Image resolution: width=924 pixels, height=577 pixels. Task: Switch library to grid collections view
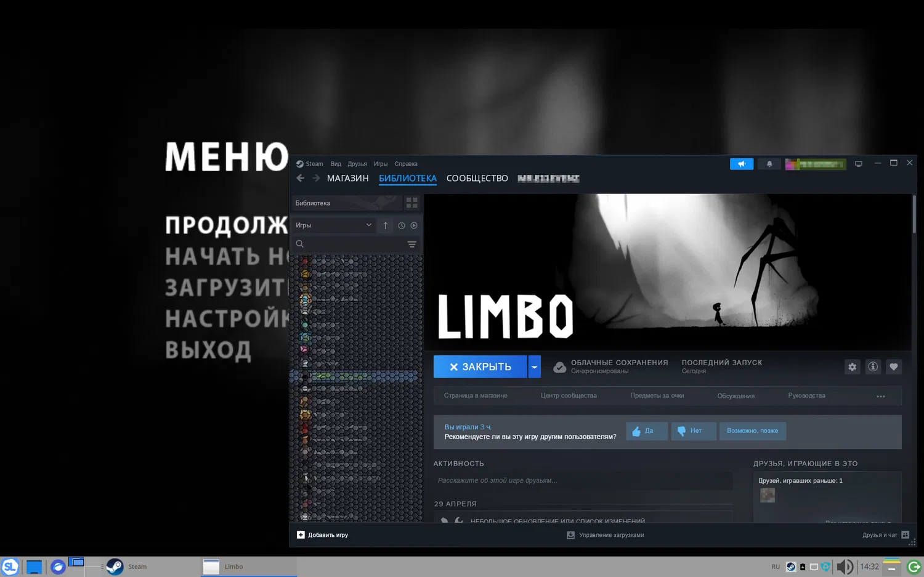coord(412,203)
